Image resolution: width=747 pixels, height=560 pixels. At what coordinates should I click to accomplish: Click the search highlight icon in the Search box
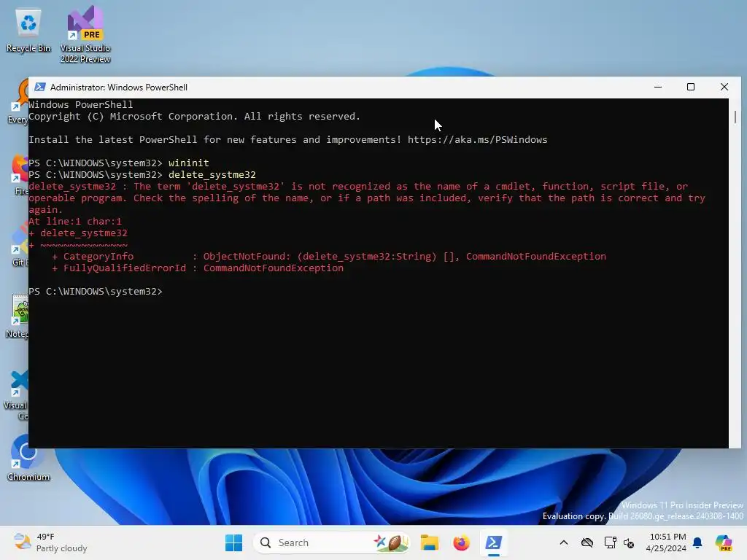pos(391,542)
